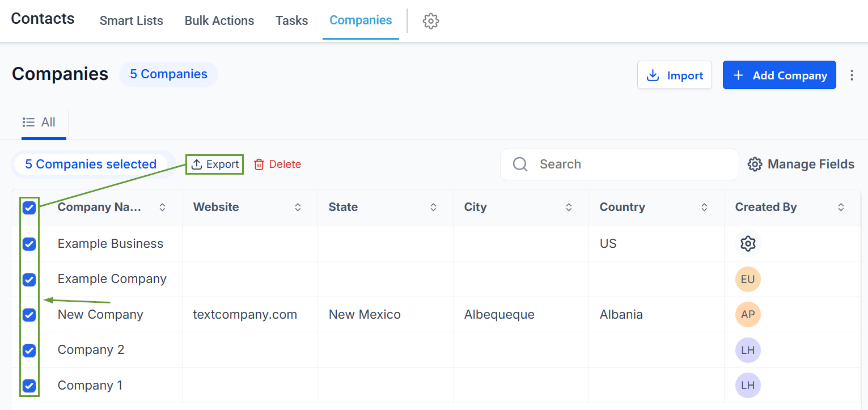Deselect the Example Business row checkbox
Screen dimensions: 868x410
tap(29, 244)
